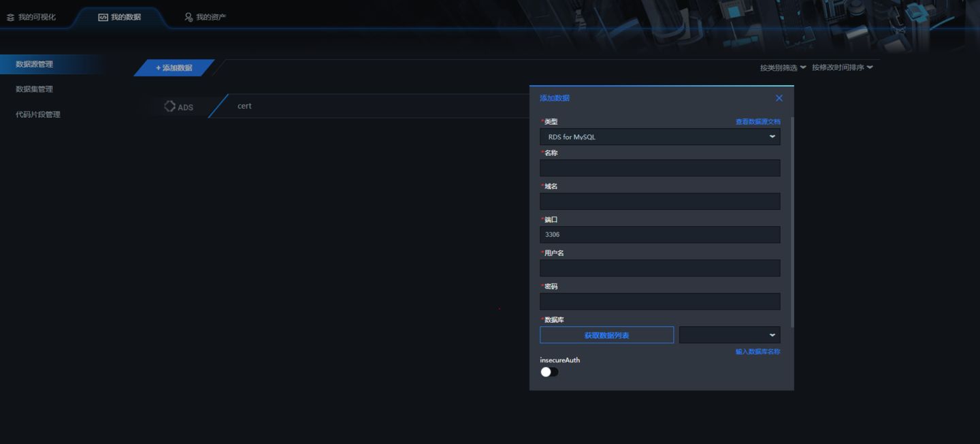The height and width of the screenshot is (444, 980).
Task: Click the 用户名 input field
Action: pos(660,268)
